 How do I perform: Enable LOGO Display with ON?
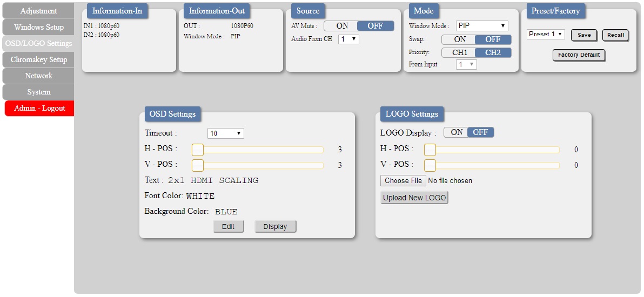457,132
